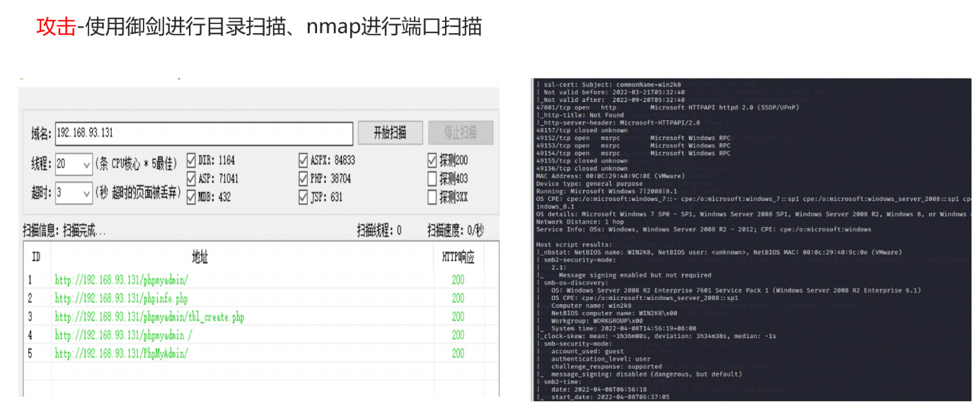This screenshot has height=416, width=980.
Task: Uncheck the 探测200 checkbox
Action: [432, 160]
